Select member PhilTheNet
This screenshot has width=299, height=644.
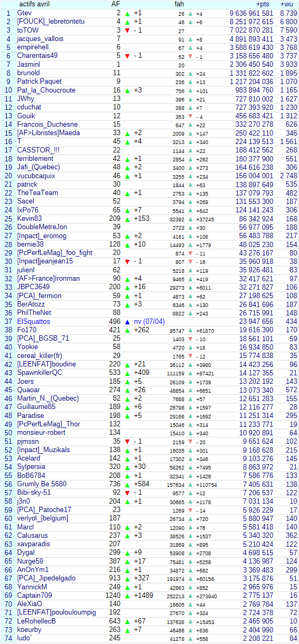[34, 312]
